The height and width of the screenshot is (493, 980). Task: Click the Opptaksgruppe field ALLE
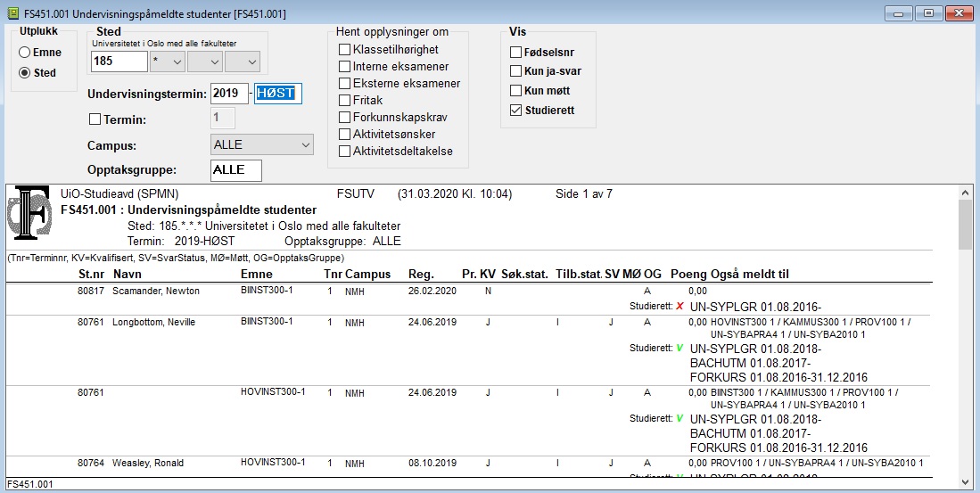coord(236,170)
